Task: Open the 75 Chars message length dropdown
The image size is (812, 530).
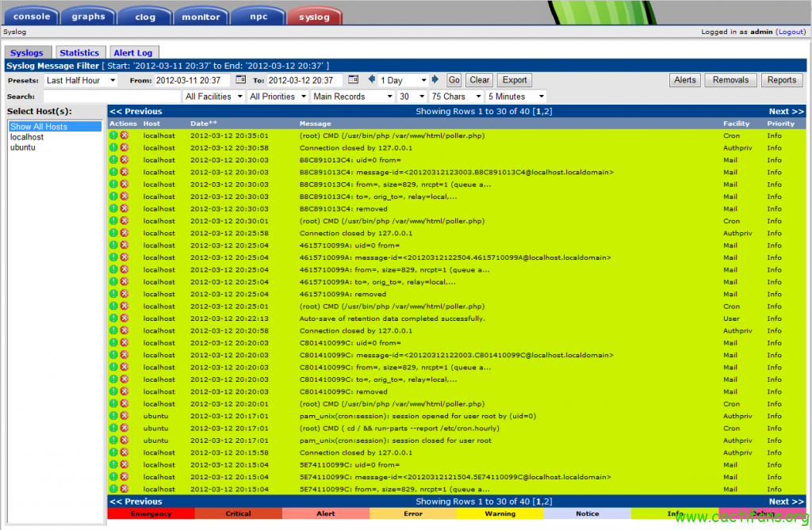Action: [x=456, y=97]
